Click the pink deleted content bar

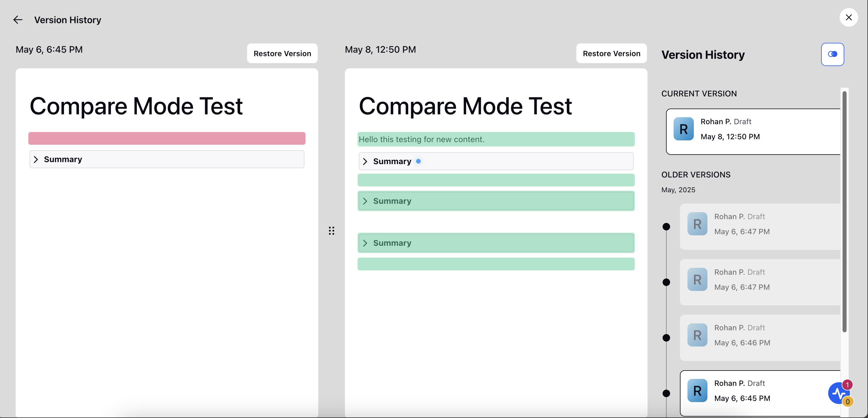[x=167, y=138]
